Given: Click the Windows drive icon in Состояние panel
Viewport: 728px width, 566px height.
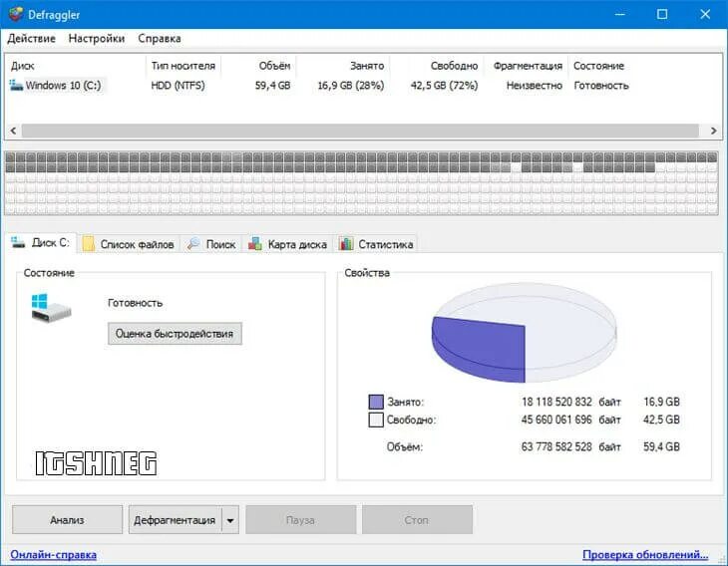Looking at the screenshot, I should [51, 308].
